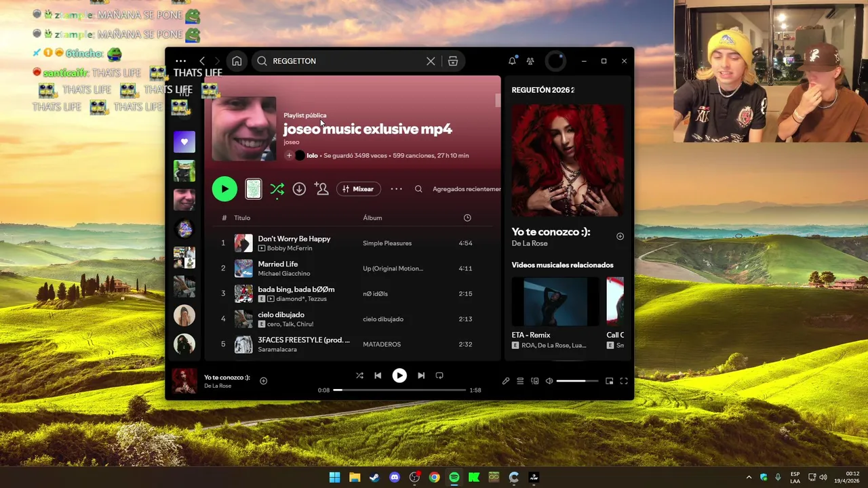The height and width of the screenshot is (488, 868).
Task: Open the ETA - Remix music video
Action: tap(555, 302)
